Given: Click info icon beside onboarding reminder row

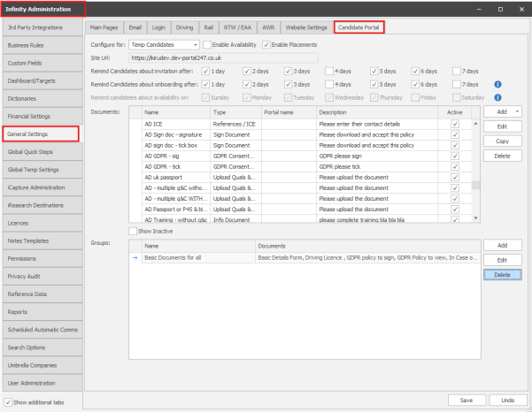Looking at the screenshot, I should click(x=497, y=84).
